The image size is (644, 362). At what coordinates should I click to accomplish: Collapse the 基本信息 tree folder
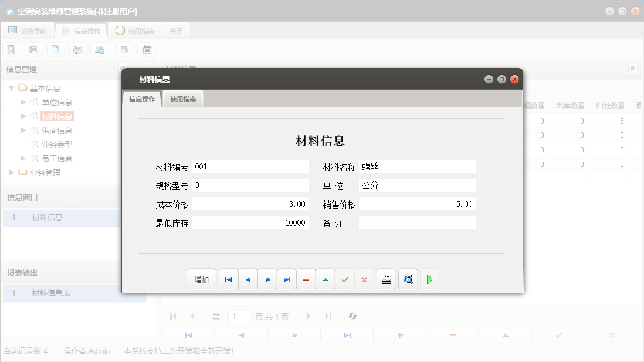(11, 88)
